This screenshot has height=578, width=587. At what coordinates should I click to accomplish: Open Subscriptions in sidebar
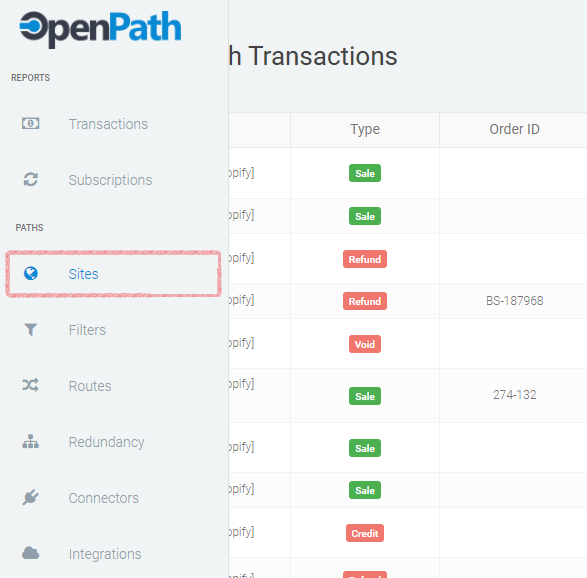point(110,180)
